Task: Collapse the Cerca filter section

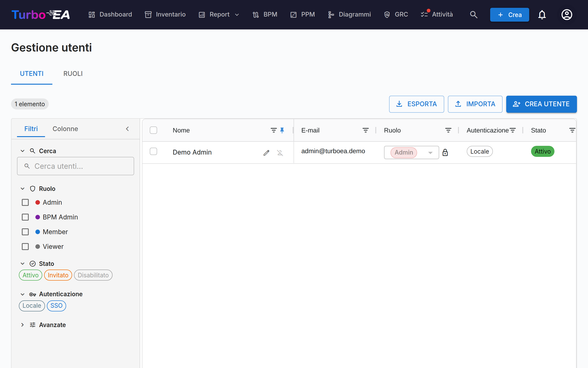Action: click(23, 151)
